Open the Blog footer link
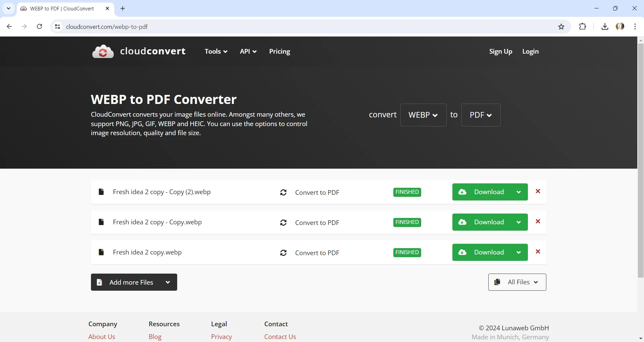 (x=155, y=337)
